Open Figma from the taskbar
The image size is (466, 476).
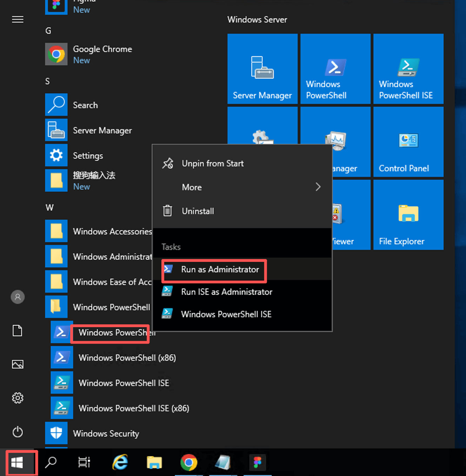pyautogui.click(x=258, y=463)
